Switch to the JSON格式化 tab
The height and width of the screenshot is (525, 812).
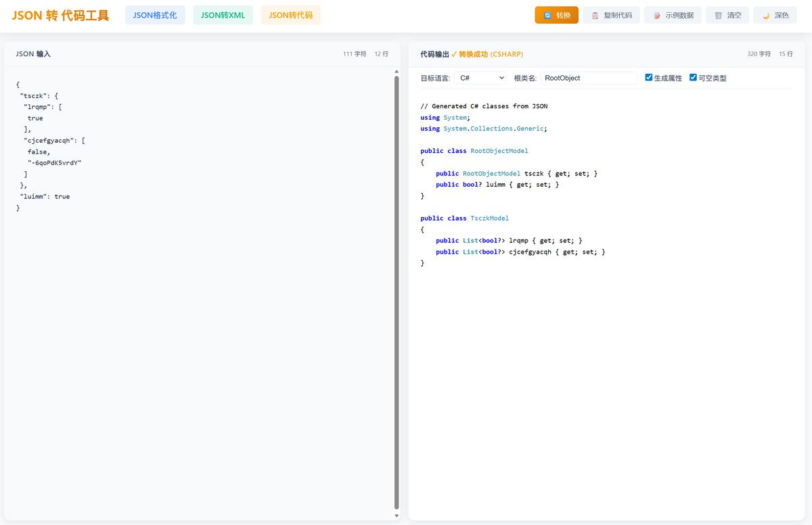155,15
